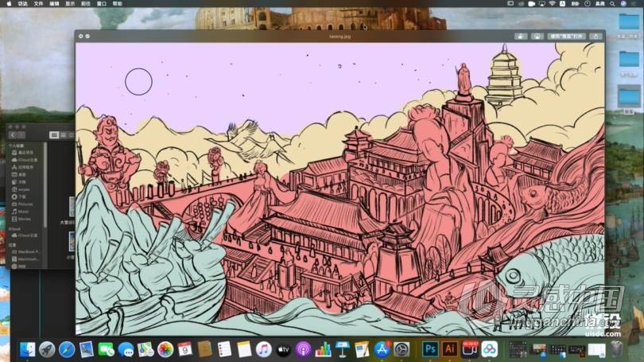Open Finder from the dock

click(29, 348)
